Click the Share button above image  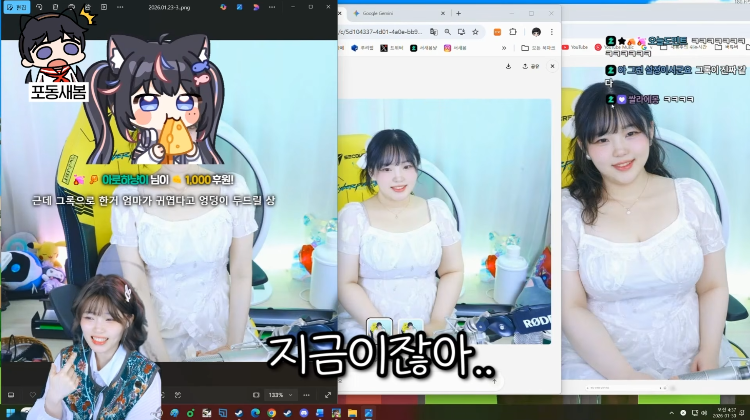pos(530,66)
